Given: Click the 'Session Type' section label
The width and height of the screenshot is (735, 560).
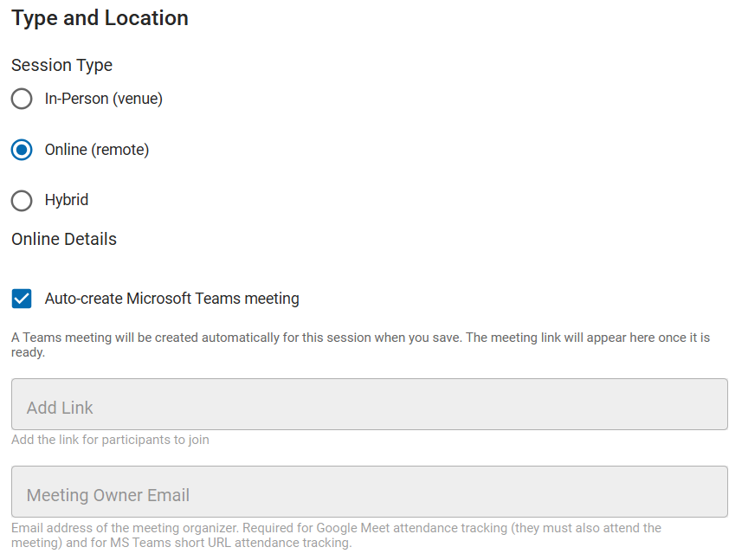Looking at the screenshot, I should coord(61,65).
